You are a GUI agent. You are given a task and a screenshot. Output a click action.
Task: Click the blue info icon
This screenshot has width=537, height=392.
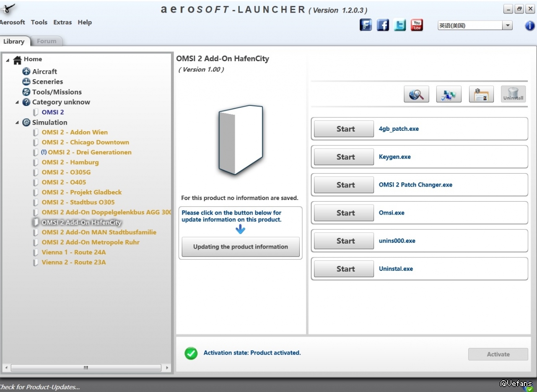click(x=530, y=26)
